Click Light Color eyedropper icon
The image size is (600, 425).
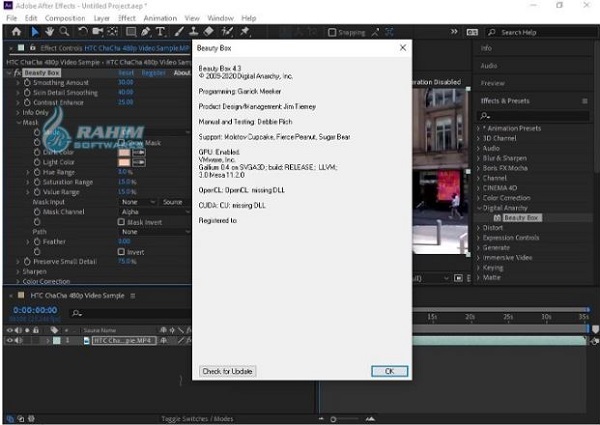coord(139,162)
